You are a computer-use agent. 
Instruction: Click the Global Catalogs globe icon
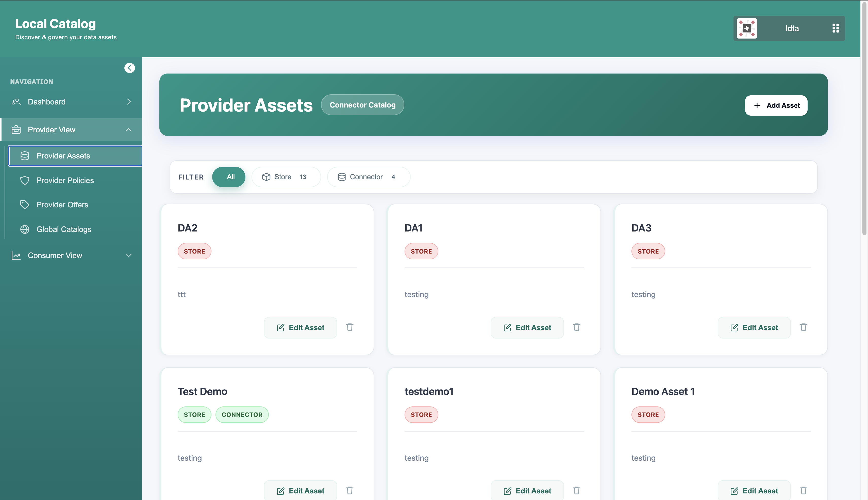[x=25, y=229]
